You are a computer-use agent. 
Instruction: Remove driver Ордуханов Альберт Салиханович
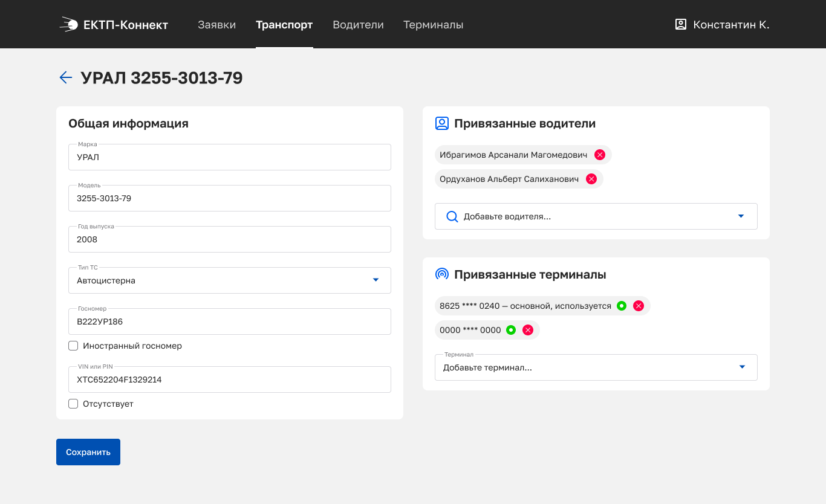pos(591,179)
